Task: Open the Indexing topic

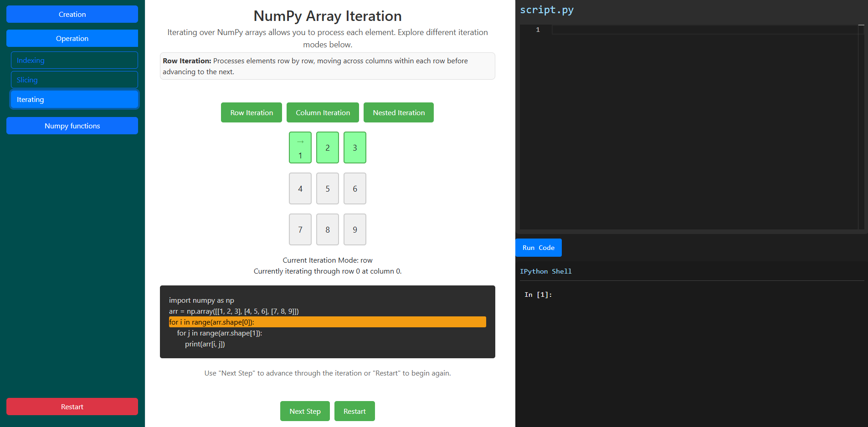Action: [74, 60]
